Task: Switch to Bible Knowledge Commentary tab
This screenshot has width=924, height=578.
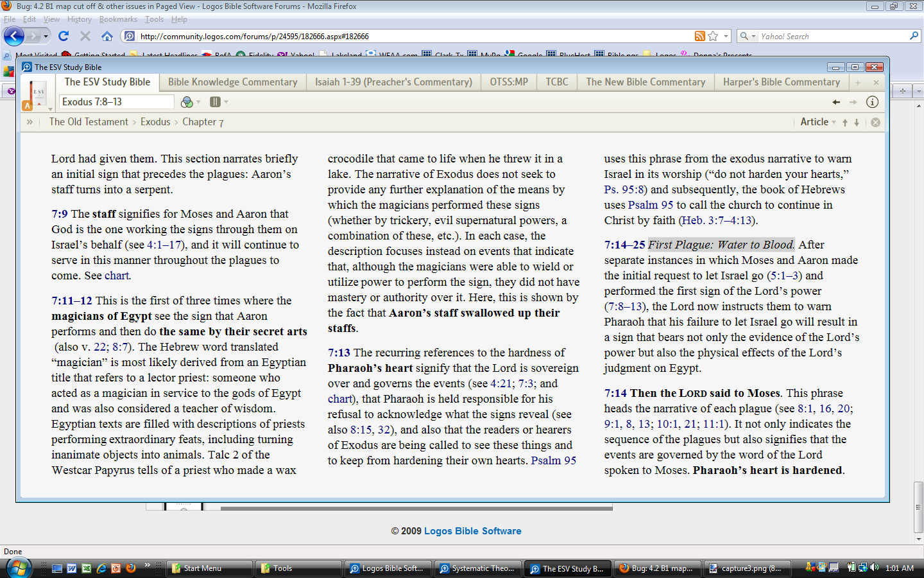Action: click(232, 82)
